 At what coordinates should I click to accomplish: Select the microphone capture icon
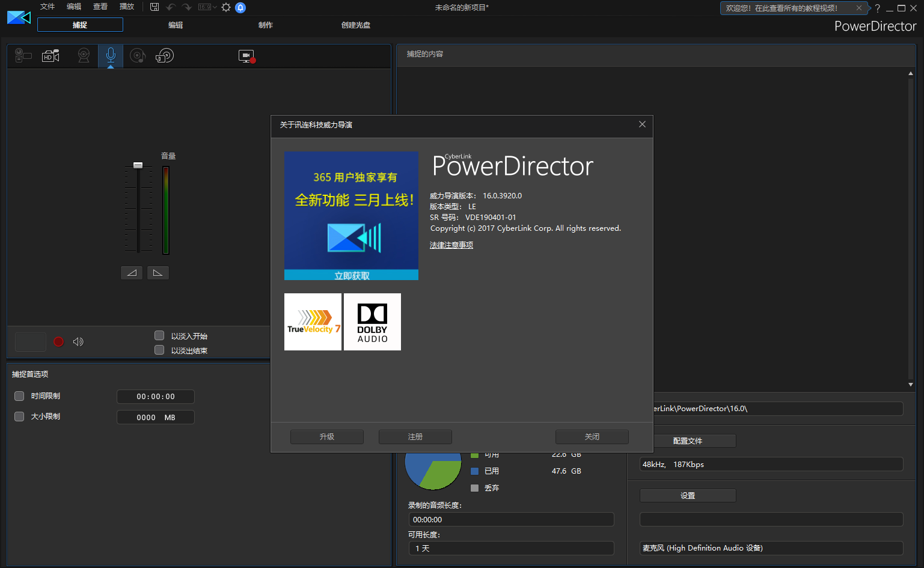click(x=111, y=56)
